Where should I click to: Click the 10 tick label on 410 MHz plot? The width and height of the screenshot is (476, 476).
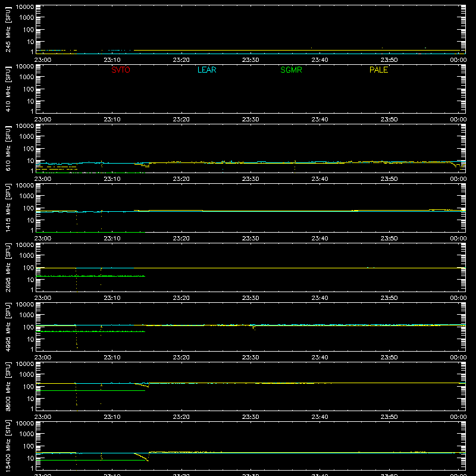(30, 101)
